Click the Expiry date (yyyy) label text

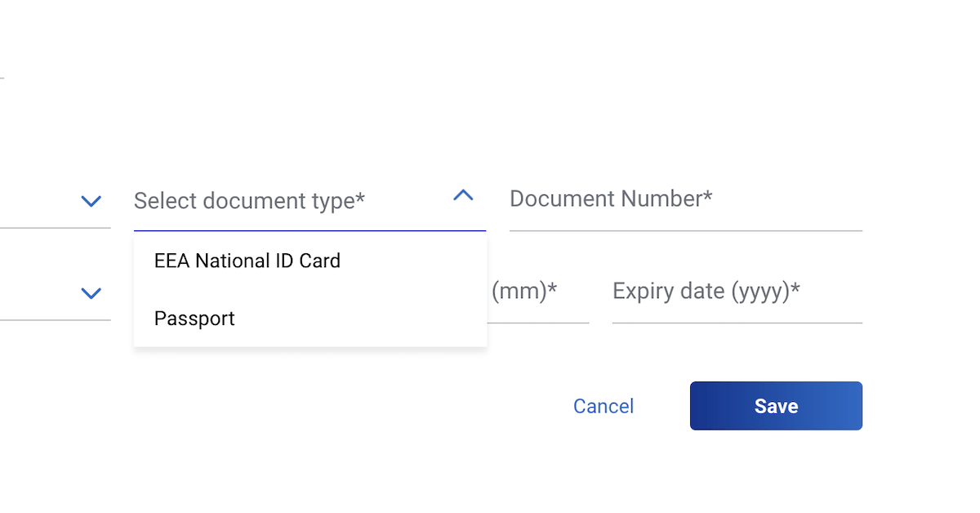707,291
